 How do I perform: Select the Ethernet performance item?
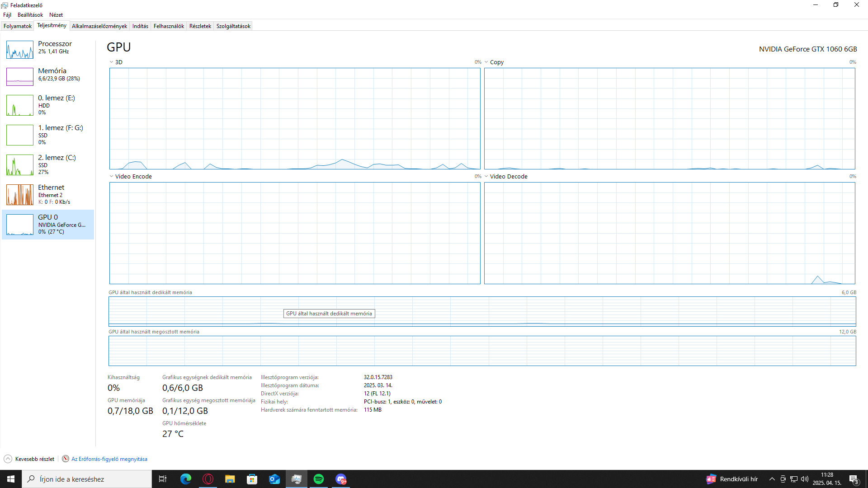click(48, 194)
